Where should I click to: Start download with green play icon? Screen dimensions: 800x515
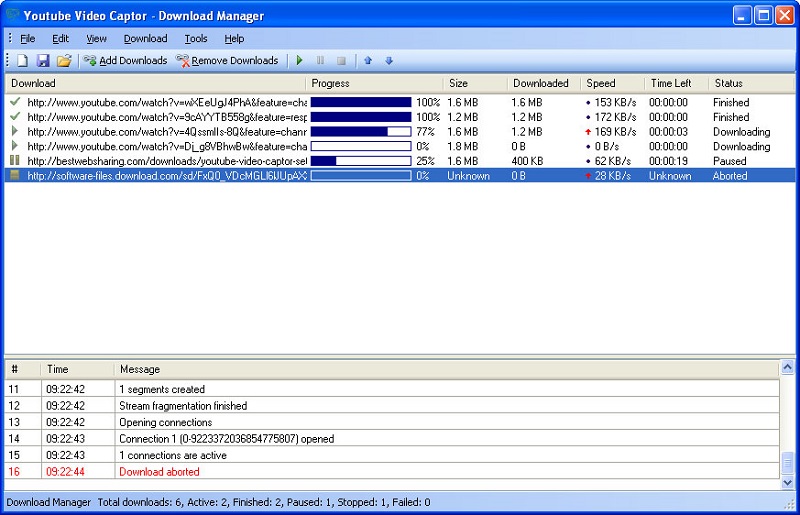tap(299, 61)
